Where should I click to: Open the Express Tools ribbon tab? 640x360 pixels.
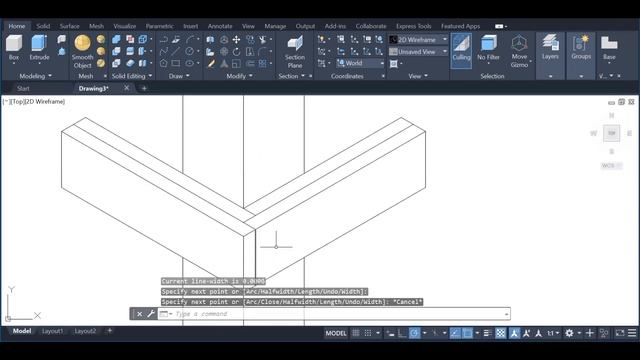tap(413, 26)
